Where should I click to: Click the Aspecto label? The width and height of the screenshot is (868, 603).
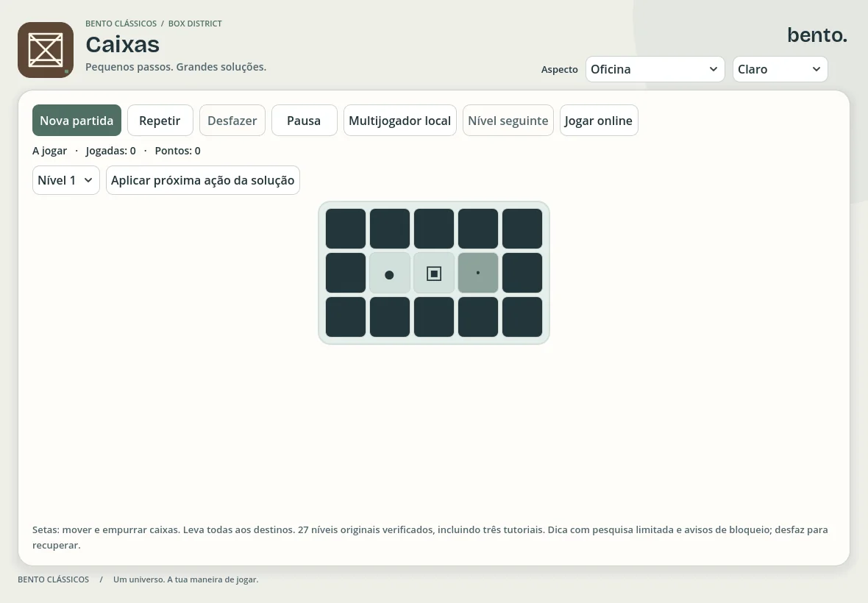pyautogui.click(x=559, y=69)
